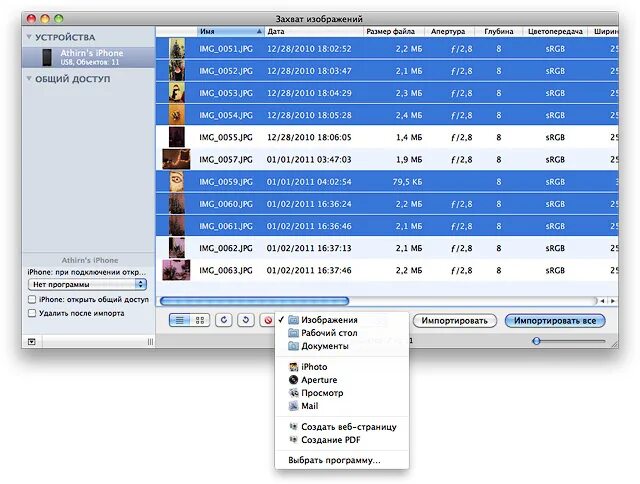Viewport: 640px width, 484px height.
Task: Select IMG_0063.JPG thumbnail
Action: [176, 270]
